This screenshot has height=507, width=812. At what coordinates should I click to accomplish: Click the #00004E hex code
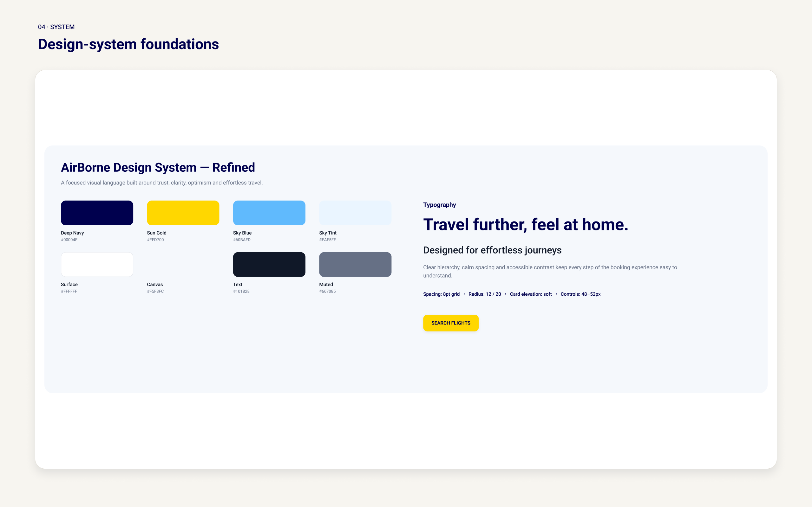[69, 240]
